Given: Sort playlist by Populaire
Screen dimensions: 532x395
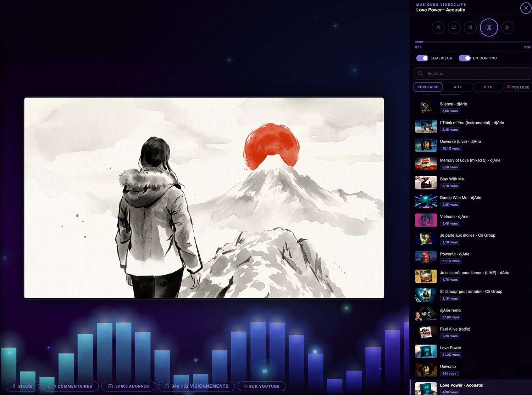Looking at the screenshot, I should pos(428,87).
